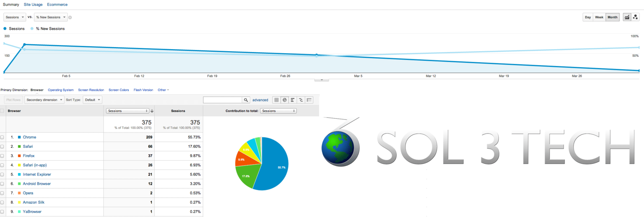Open the Safari (in-app) browser link
Image resolution: width=644 pixels, height=217 pixels.
(x=35, y=165)
